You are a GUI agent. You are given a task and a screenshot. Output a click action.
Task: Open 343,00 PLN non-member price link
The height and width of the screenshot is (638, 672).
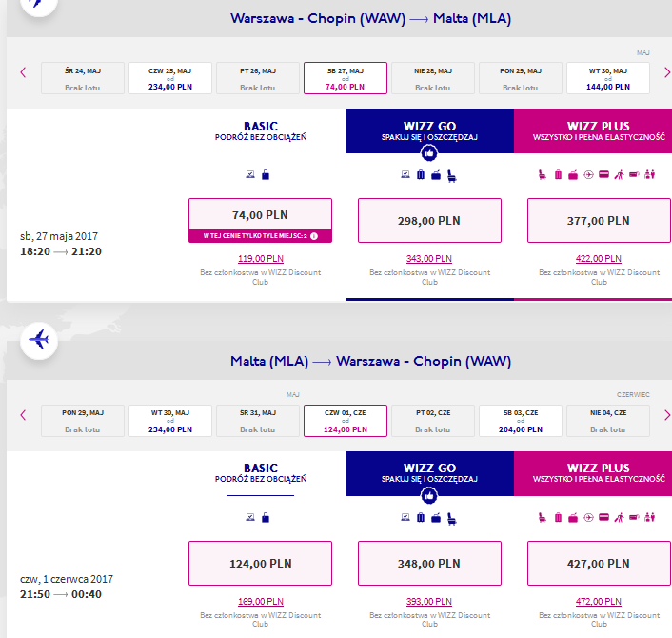429,259
